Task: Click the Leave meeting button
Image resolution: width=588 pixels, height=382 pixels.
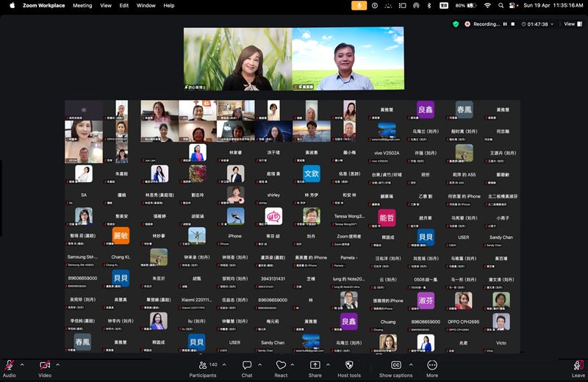Action: [578, 365]
